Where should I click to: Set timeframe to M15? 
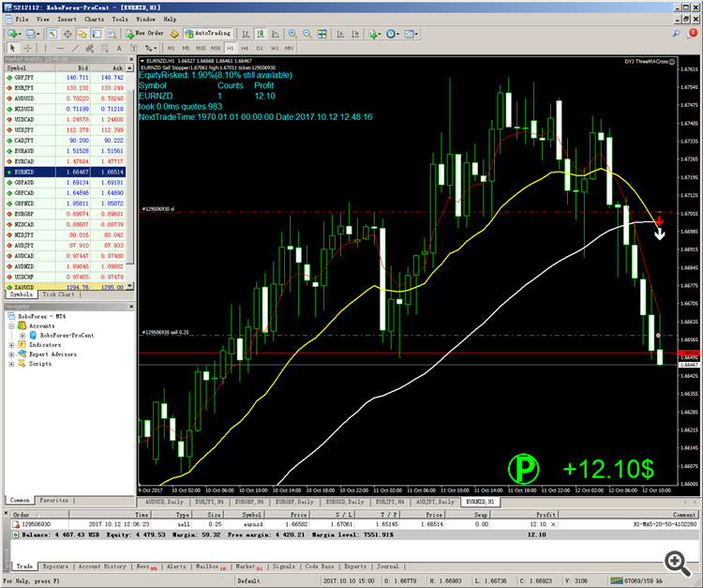(201, 48)
